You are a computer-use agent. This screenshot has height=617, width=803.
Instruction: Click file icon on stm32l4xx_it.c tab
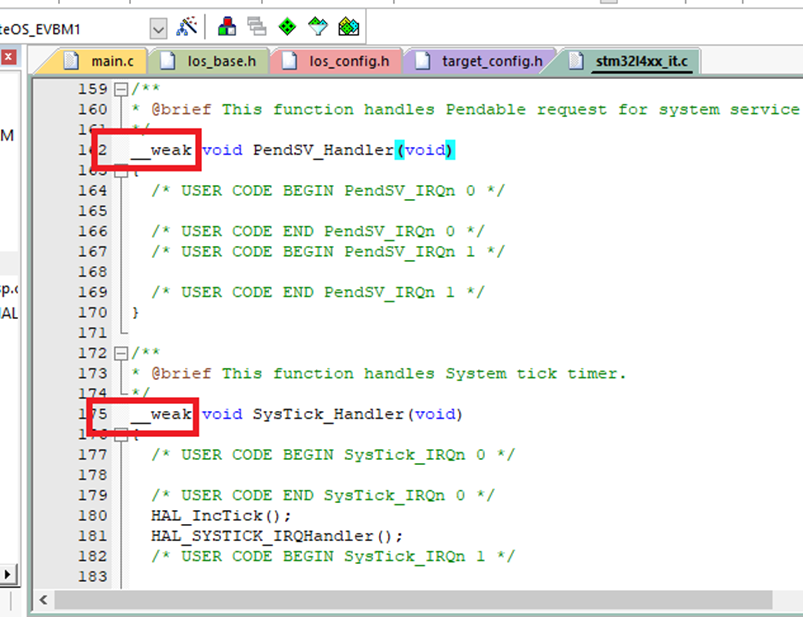(576, 61)
